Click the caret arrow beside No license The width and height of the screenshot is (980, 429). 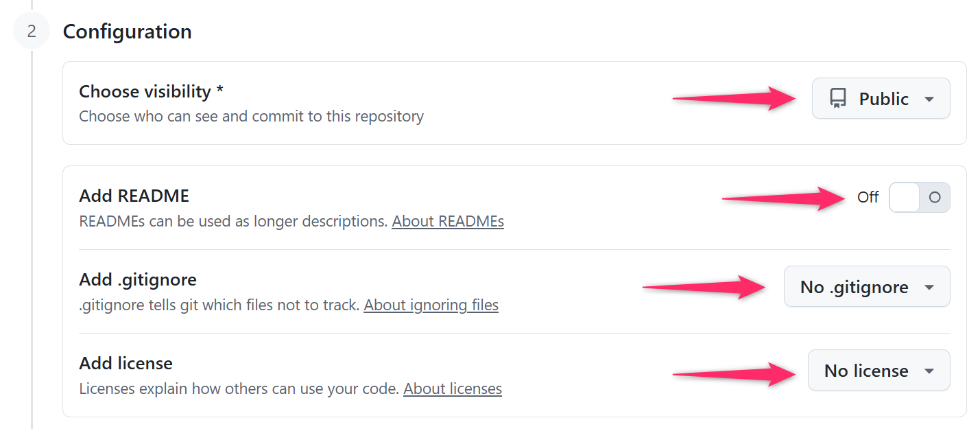coord(929,371)
